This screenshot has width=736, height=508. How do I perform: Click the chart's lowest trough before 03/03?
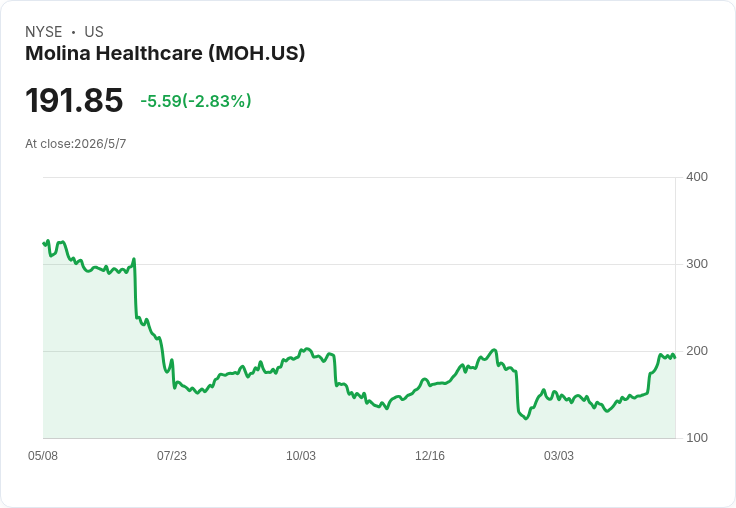click(526, 418)
